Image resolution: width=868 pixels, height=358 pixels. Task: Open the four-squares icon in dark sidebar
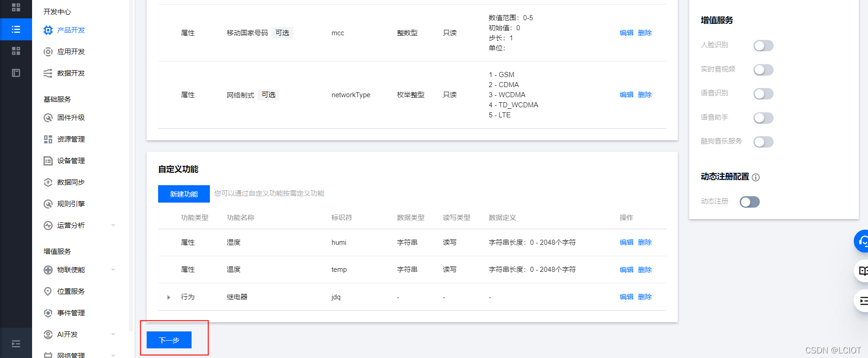pyautogui.click(x=16, y=51)
